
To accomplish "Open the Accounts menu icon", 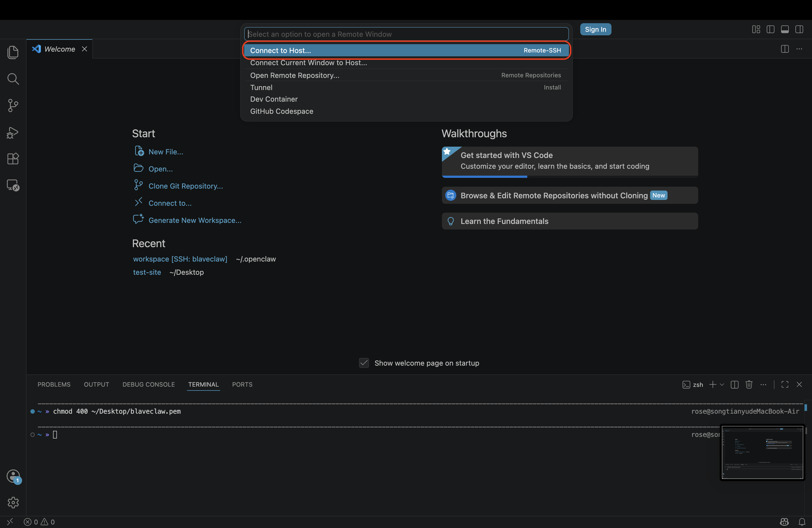I will pos(13,476).
